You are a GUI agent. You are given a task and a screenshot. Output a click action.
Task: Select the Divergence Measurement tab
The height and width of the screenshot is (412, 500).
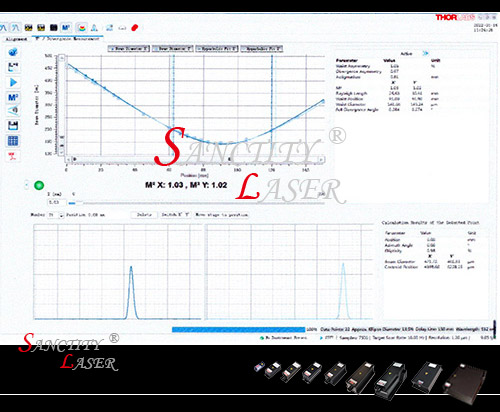click(68, 39)
